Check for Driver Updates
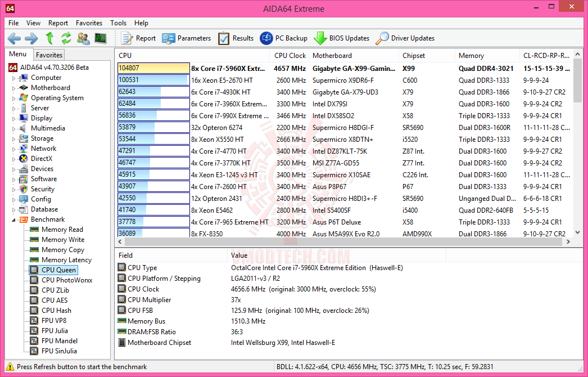 [405, 38]
